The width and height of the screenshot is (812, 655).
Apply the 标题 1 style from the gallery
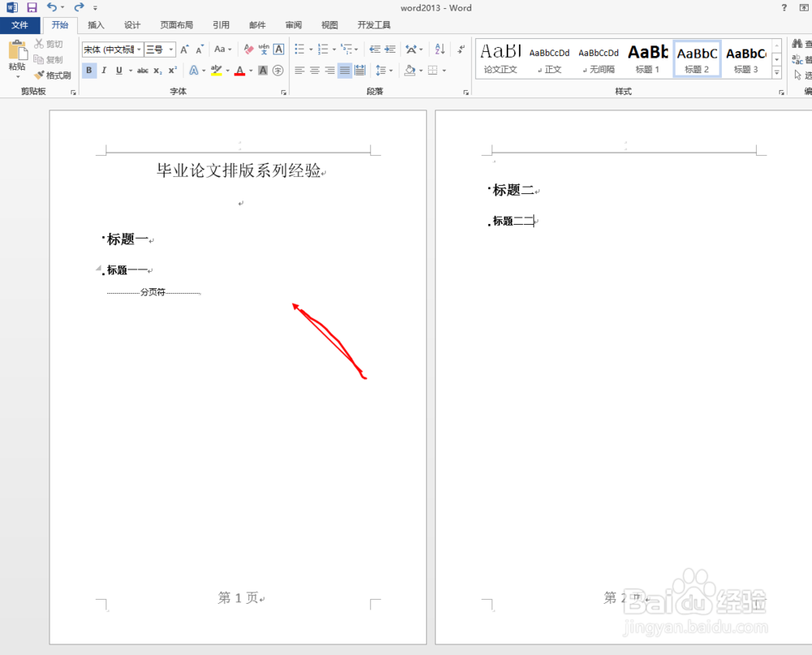click(x=647, y=57)
